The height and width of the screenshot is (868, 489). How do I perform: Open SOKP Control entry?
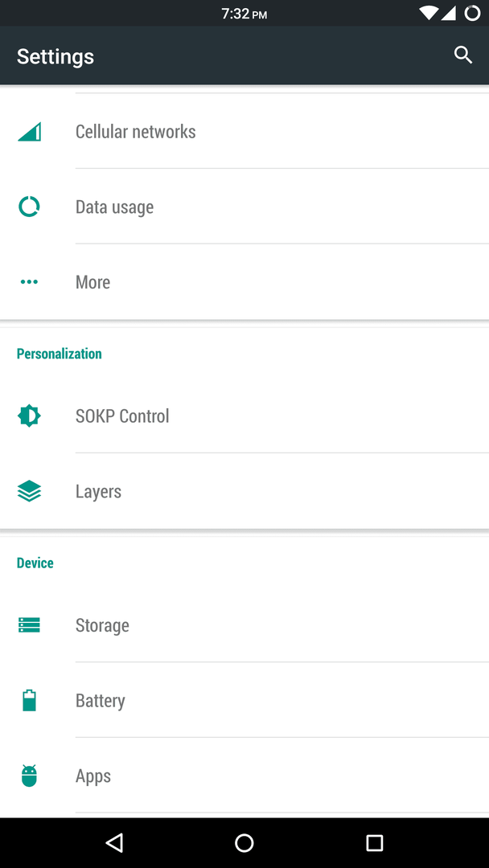click(x=244, y=416)
